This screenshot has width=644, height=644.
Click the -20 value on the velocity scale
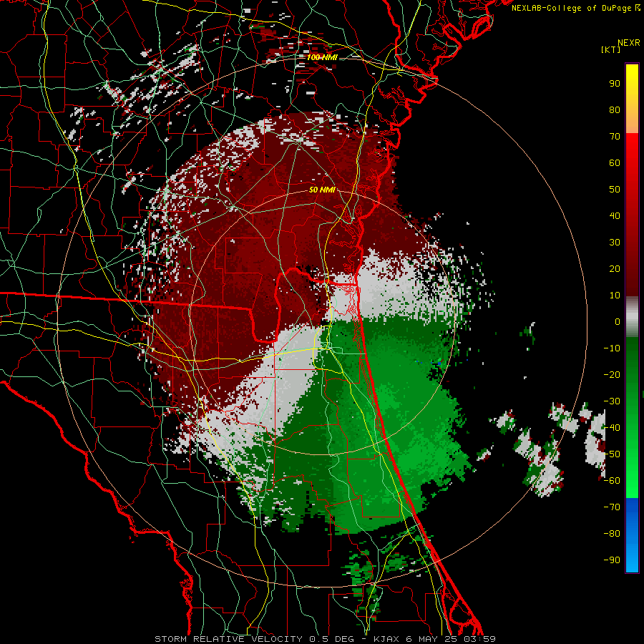coord(612,374)
